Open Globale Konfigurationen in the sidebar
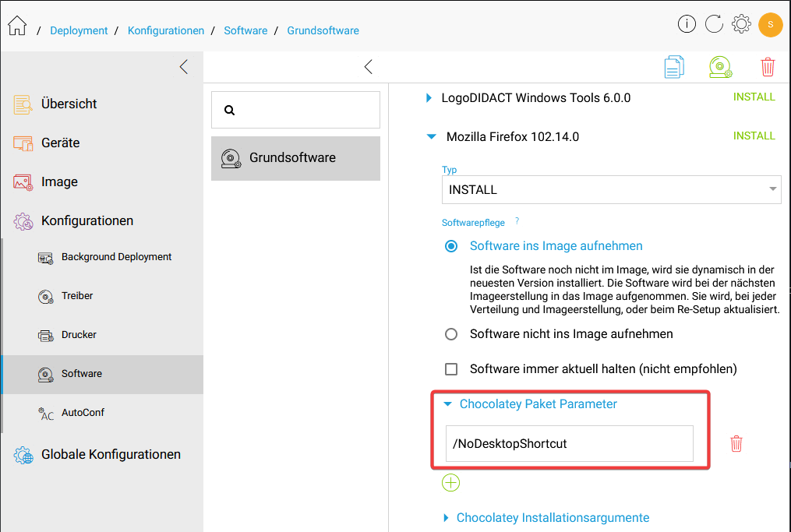The height and width of the screenshot is (532, 791). (x=111, y=454)
